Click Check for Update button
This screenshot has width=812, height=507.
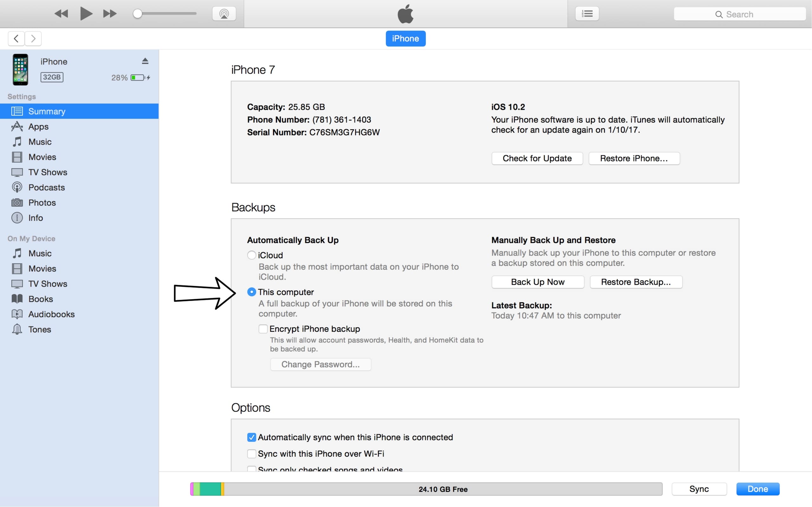536,158
